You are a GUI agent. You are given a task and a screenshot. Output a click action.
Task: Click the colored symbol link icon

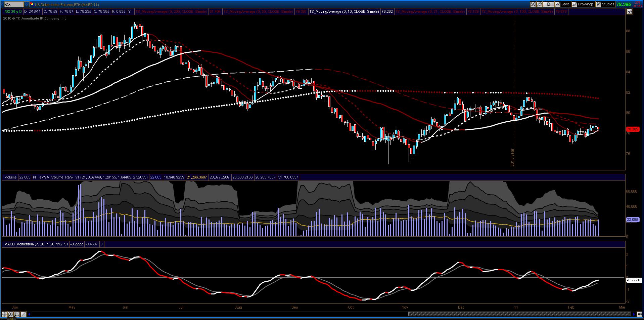pos(32,4)
